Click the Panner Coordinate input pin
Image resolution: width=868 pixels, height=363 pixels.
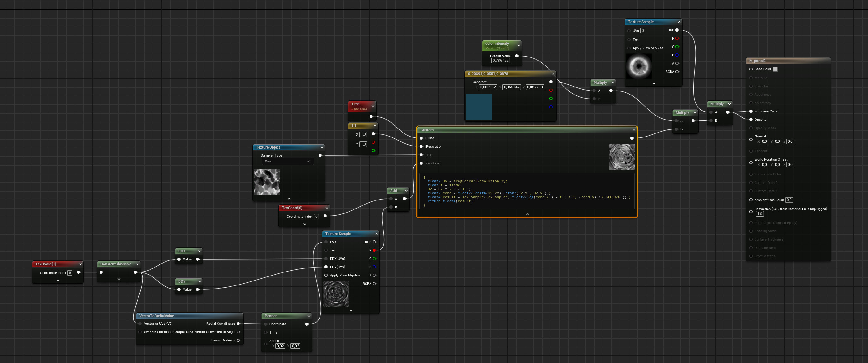point(265,324)
